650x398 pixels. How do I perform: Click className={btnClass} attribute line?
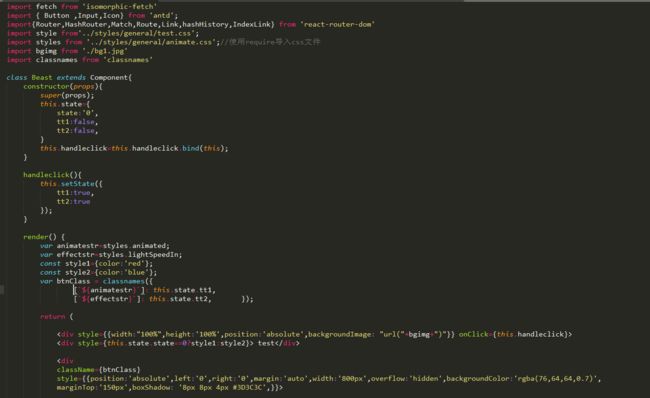pyautogui.click(x=98, y=370)
